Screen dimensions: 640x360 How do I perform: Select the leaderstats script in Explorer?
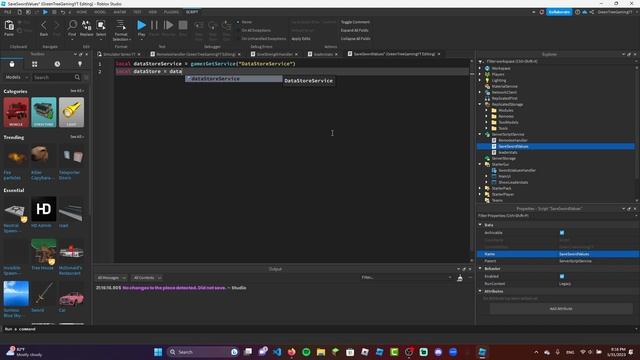pos(507,152)
